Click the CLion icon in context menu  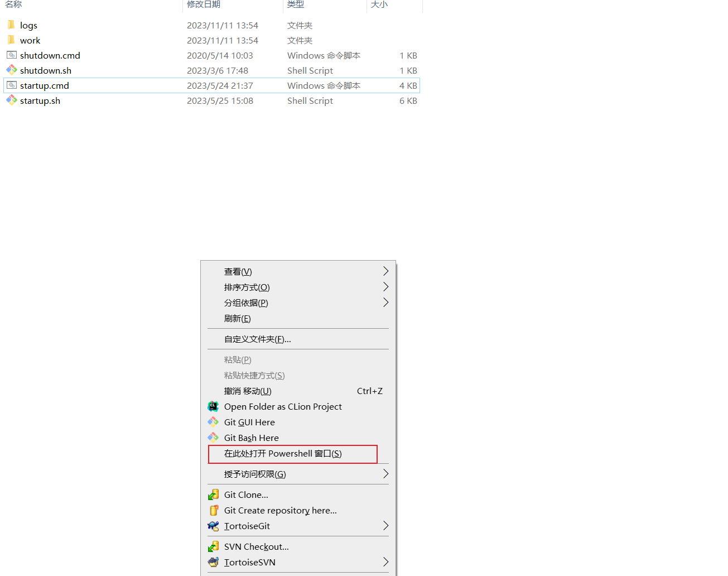[x=213, y=406]
